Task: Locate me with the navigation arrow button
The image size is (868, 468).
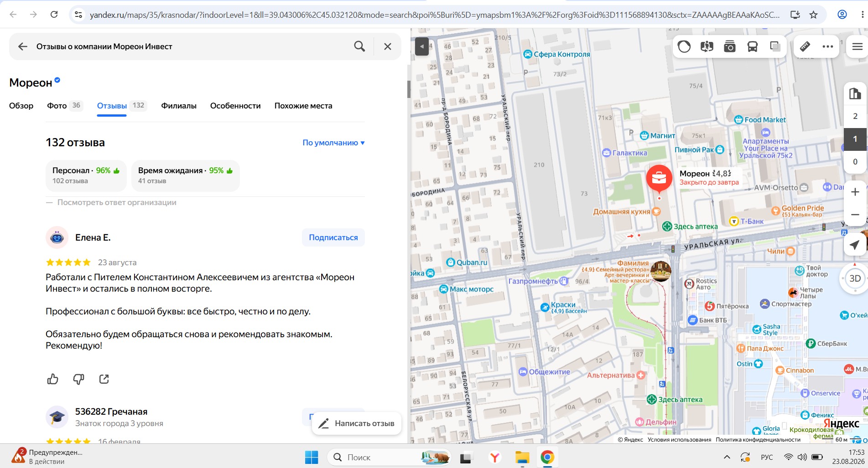Action: coord(854,245)
